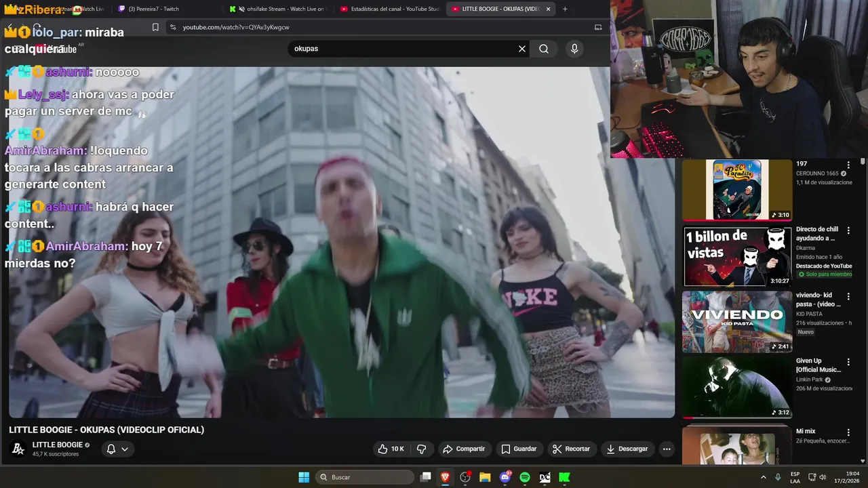This screenshot has height=488, width=868.
Task: Open the Windows Start menu
Action: tap(304, 477)
